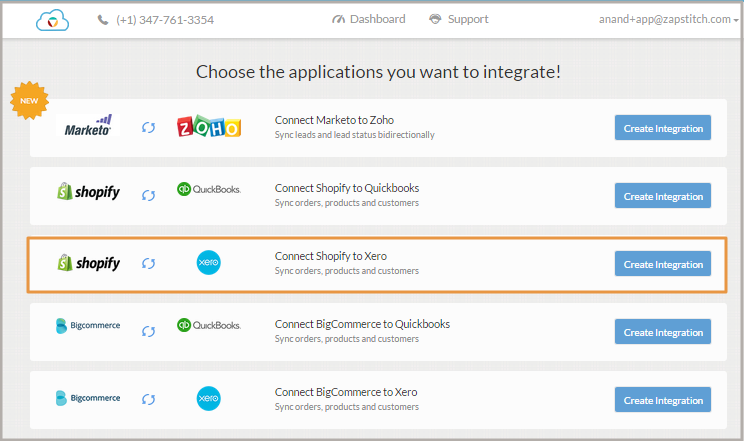Create Integration for Shopify to Quickbooks
The width and height of the screenshot is (744, 441).
663,196
